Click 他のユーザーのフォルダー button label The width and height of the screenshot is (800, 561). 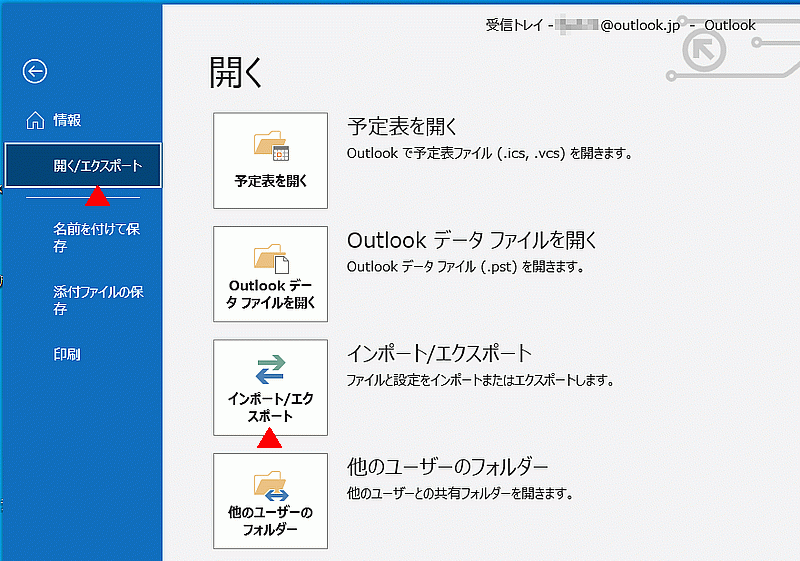(270, 521)
